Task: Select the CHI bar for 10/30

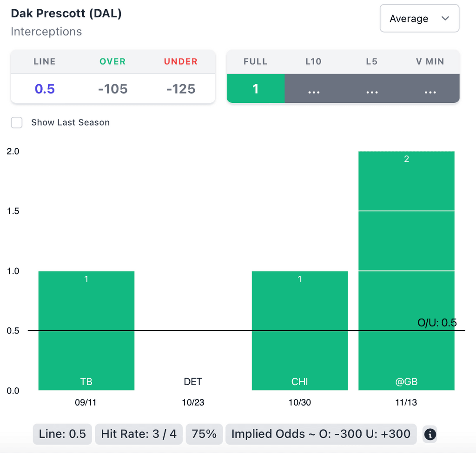Action: [x=300, y=330]
